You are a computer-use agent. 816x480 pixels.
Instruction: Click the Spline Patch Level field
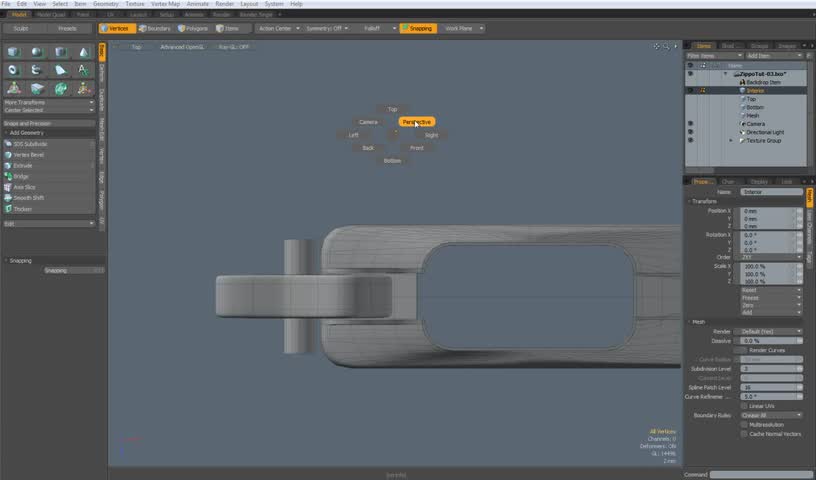[x=771, y=387]
